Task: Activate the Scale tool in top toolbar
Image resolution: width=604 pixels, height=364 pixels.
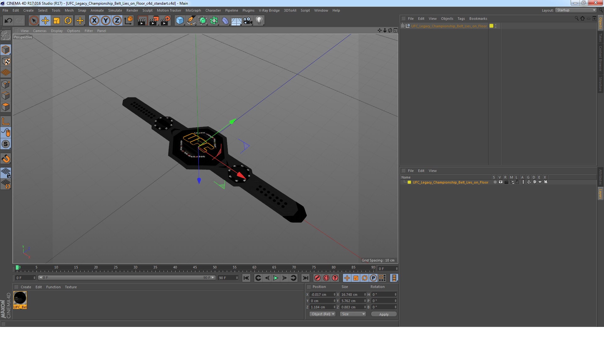Action: point(57,21)
